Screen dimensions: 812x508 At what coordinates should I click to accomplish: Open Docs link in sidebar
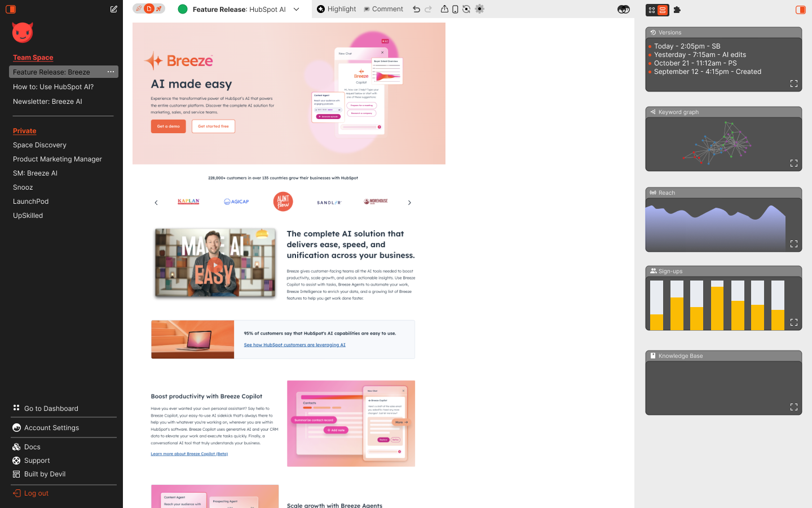27,447
